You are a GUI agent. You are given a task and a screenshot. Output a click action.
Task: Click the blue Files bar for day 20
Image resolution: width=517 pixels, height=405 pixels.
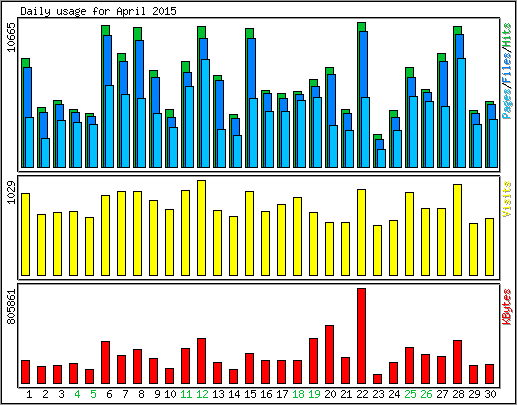coord(332,100)
